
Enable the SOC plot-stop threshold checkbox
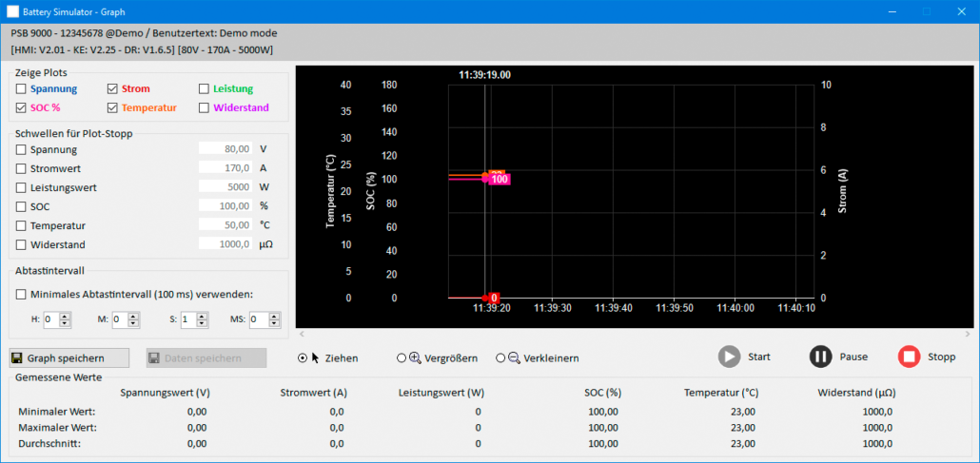tap(21, 206)
